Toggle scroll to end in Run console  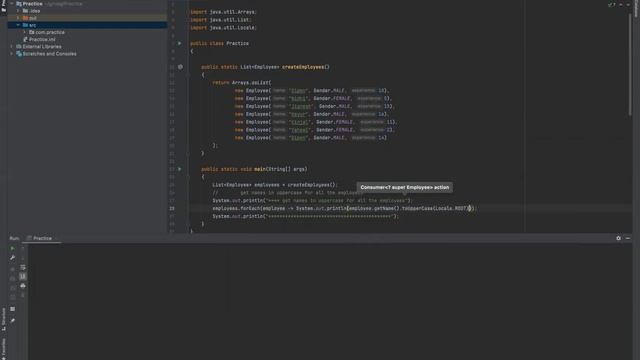pos(23,276)
